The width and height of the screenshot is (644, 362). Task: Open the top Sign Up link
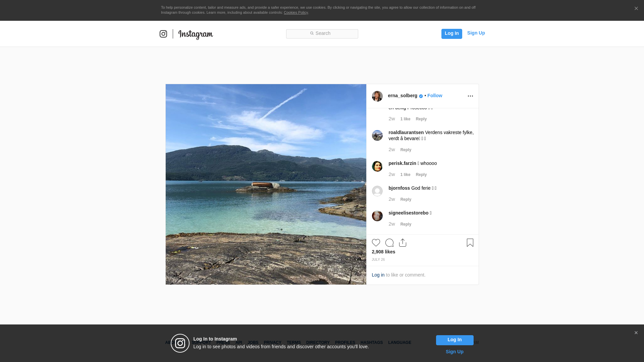click(x=476, y=33)
